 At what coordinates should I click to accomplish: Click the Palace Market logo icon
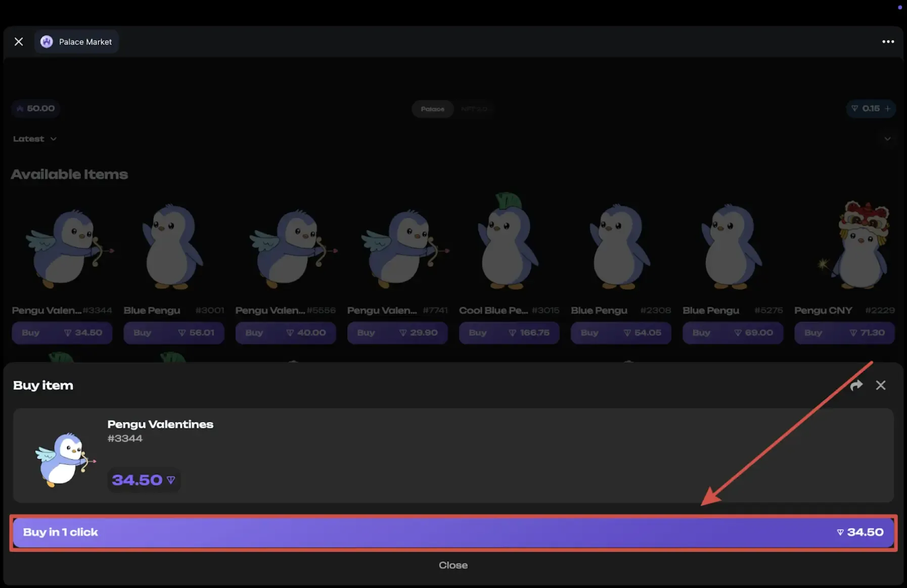pyautogui.click(x=47, y=42)
